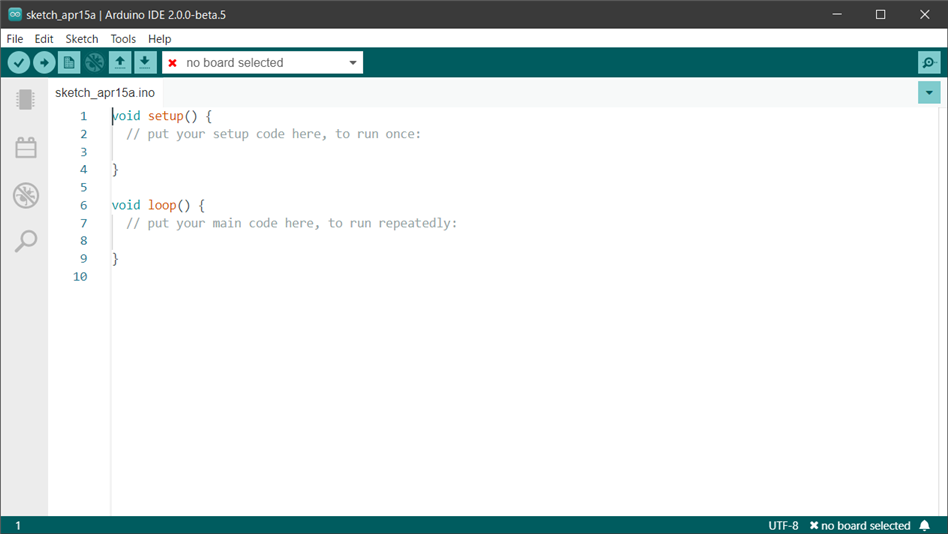Click the Verify checkmark button
948x534 pixels.
19,62
